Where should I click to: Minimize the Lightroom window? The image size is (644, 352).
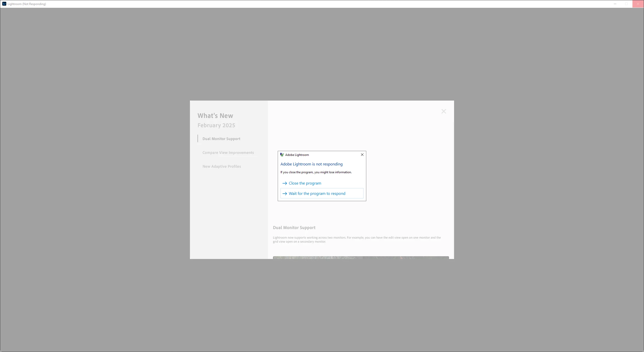(x=615, y=4)
